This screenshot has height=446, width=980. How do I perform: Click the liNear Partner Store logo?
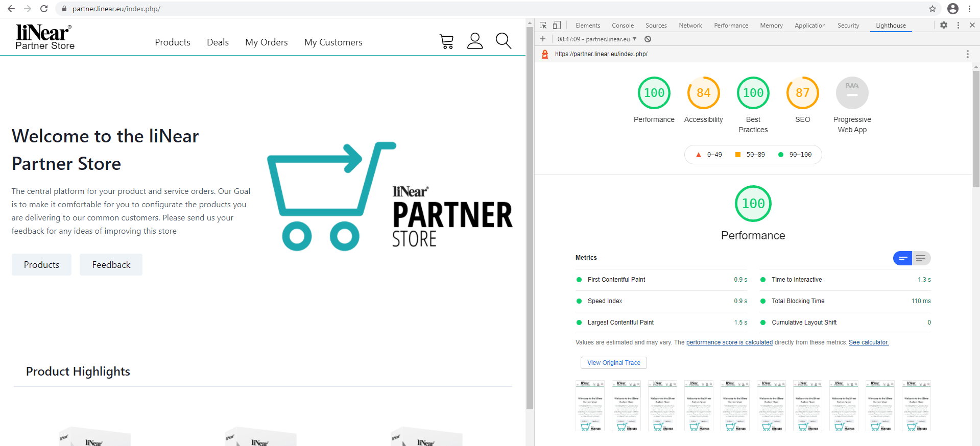[45, 37]
